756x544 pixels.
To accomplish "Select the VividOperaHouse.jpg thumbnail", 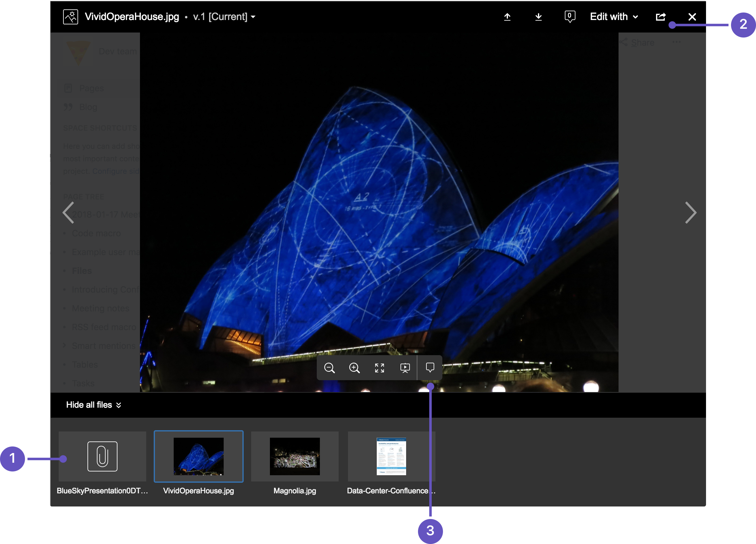I will (x=199, y=456).
